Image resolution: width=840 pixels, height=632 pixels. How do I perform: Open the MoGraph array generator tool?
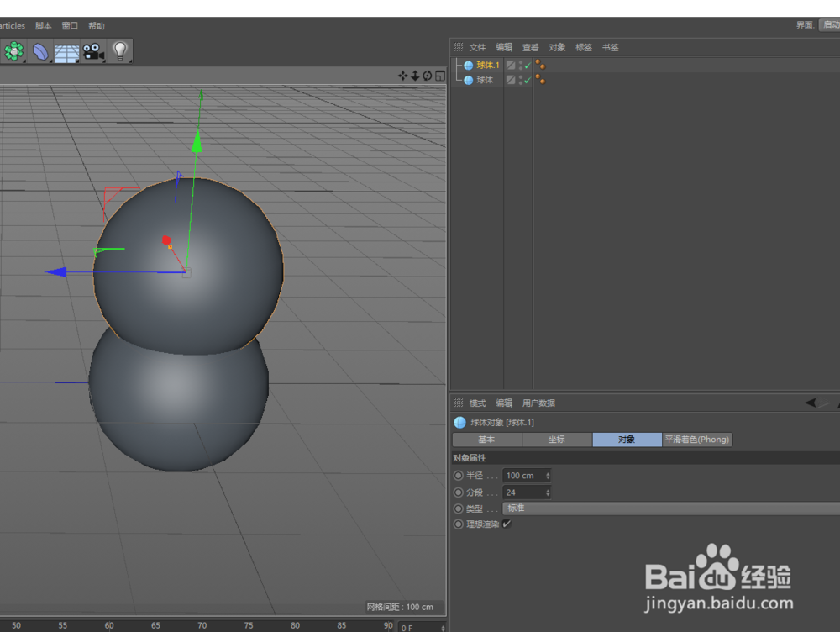click(14, 51)
